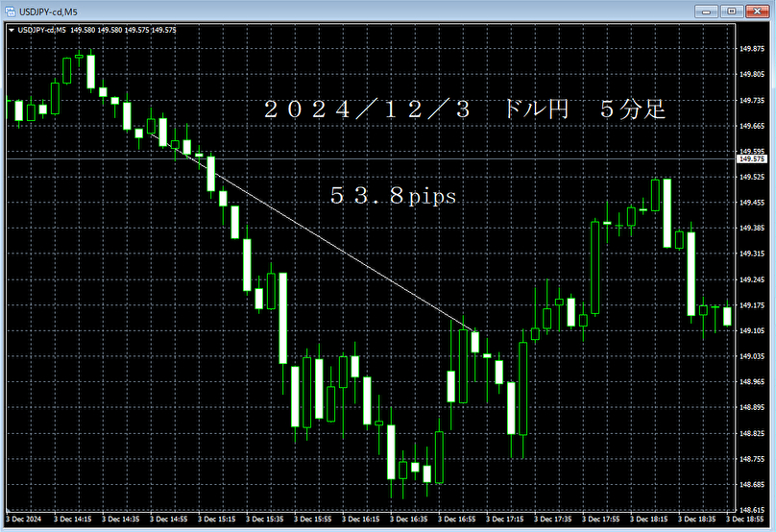Click the chart window icon in title bar
The height and width of the screenshot is (532, 776).
[x=10, y=12]
